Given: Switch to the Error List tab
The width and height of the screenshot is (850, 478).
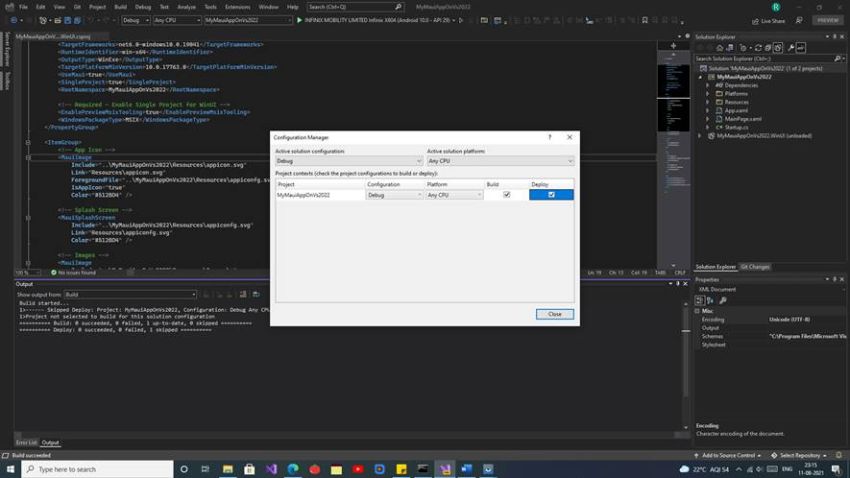Looking at the screenshot, I should coord(26,443).
